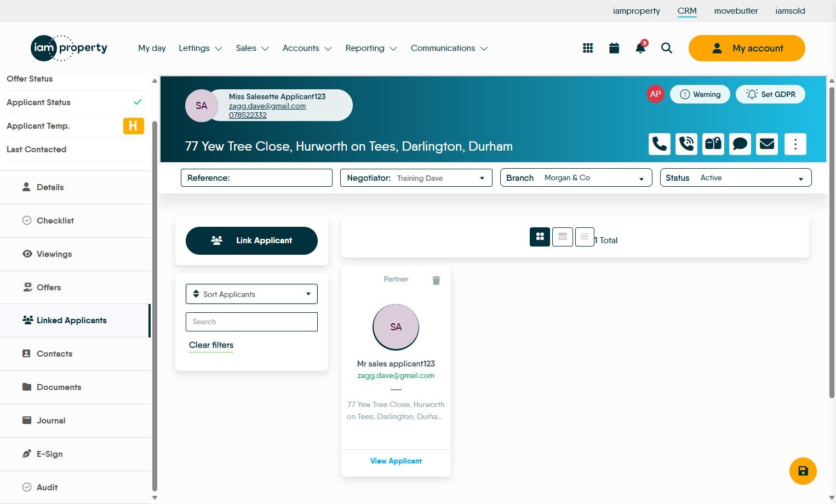
Task: Switch to medium list view
Action: [x=563, y=237]
